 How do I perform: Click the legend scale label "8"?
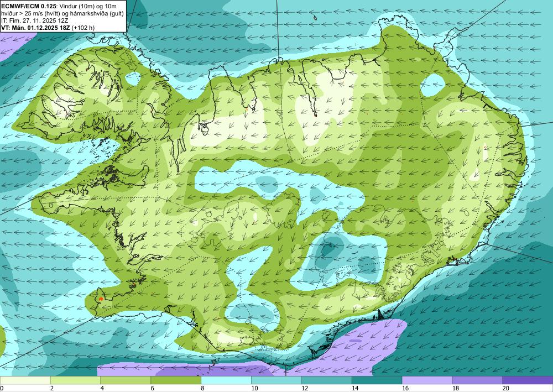pyautogui.click(x=203, y=388)
